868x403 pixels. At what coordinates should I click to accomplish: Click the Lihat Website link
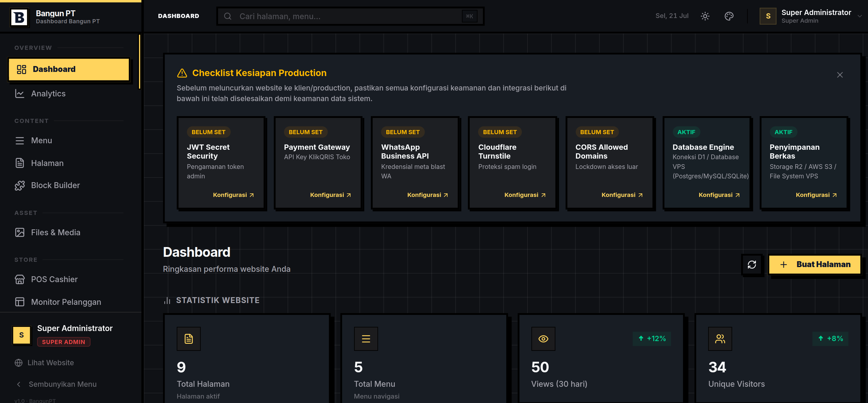pos(44,363)
